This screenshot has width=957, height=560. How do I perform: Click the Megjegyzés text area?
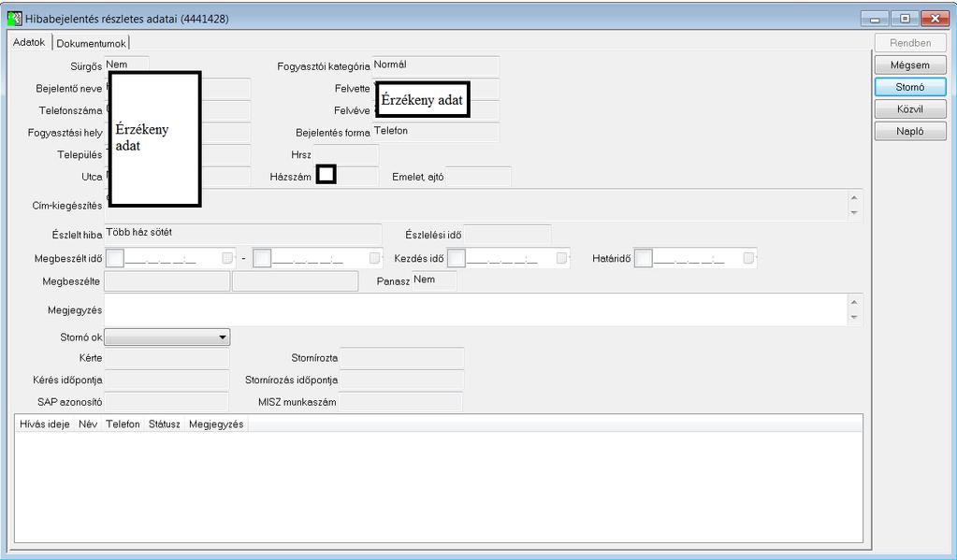476,309
